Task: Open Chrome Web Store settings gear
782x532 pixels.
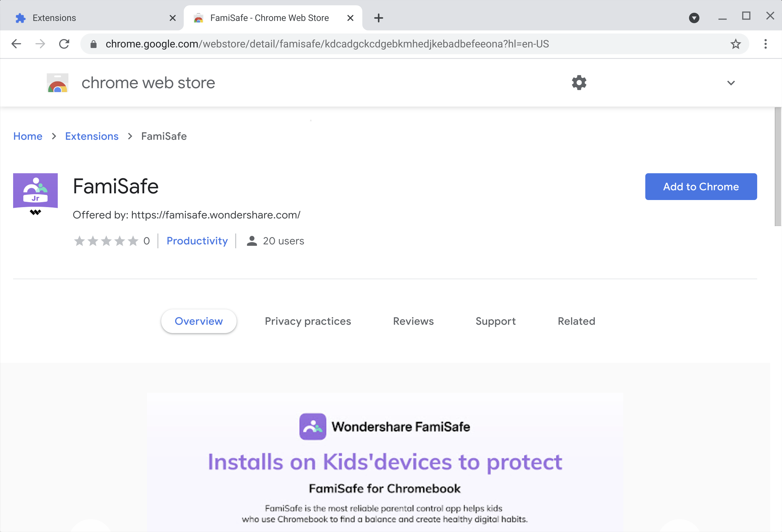Action: click(x=579, y=83)
